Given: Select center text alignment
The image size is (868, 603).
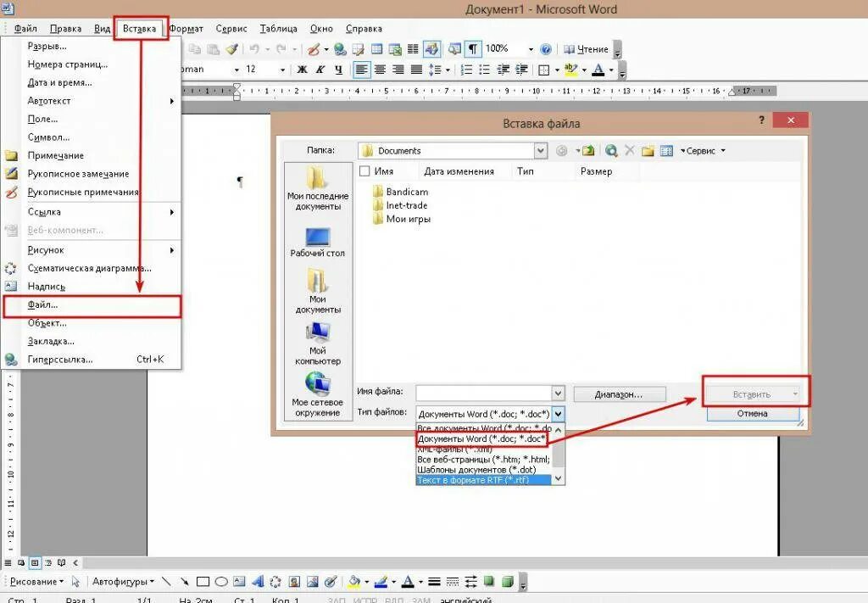Looking at the screenshot, I should 380,70.
